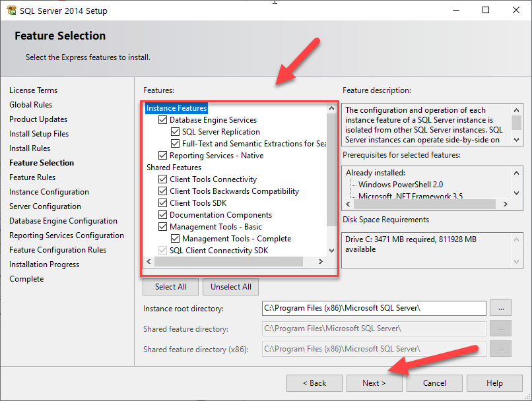Click Feature Configuration Rules step
The width and height of the screenshot is (532, 401).
(57, 250)
